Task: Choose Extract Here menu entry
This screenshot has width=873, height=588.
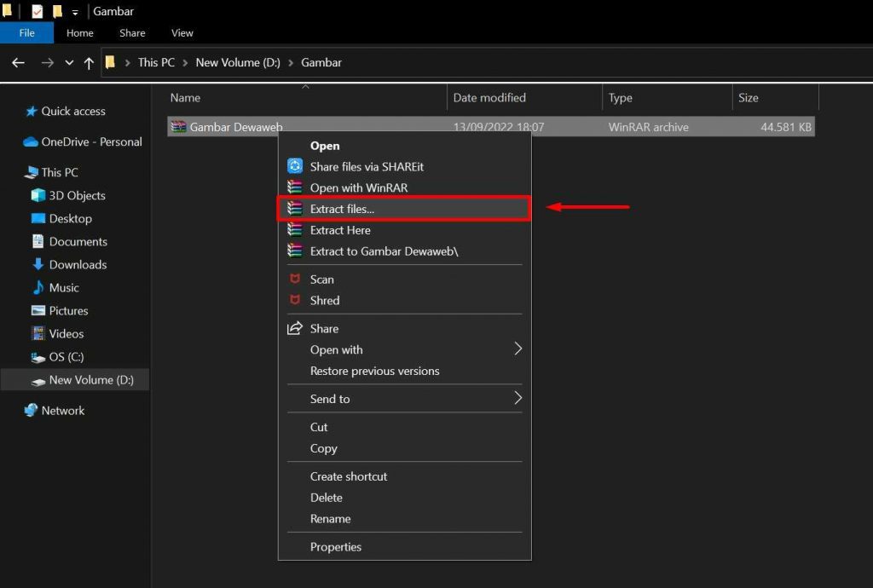Action: click(340, 230)
